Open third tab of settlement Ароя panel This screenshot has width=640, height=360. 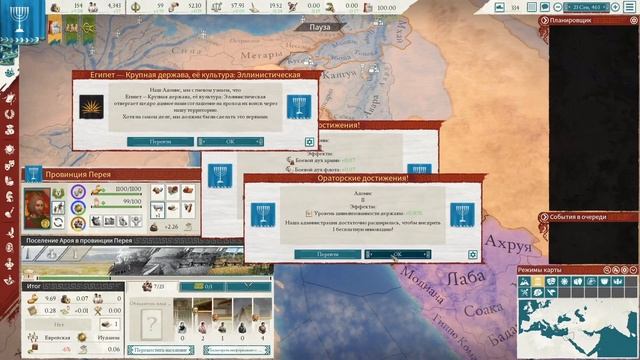(x=76, y=253)
